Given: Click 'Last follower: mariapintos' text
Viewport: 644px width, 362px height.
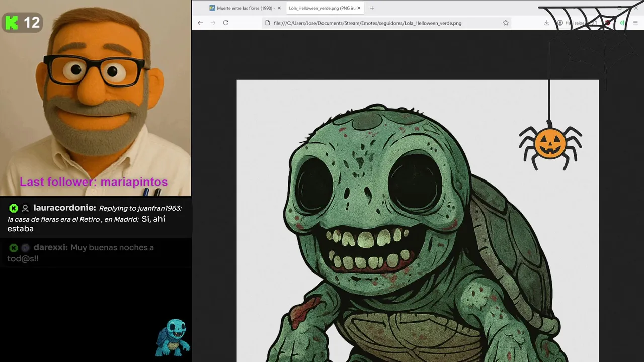Looking at the screenshot, I should click(x=94, y=182).
